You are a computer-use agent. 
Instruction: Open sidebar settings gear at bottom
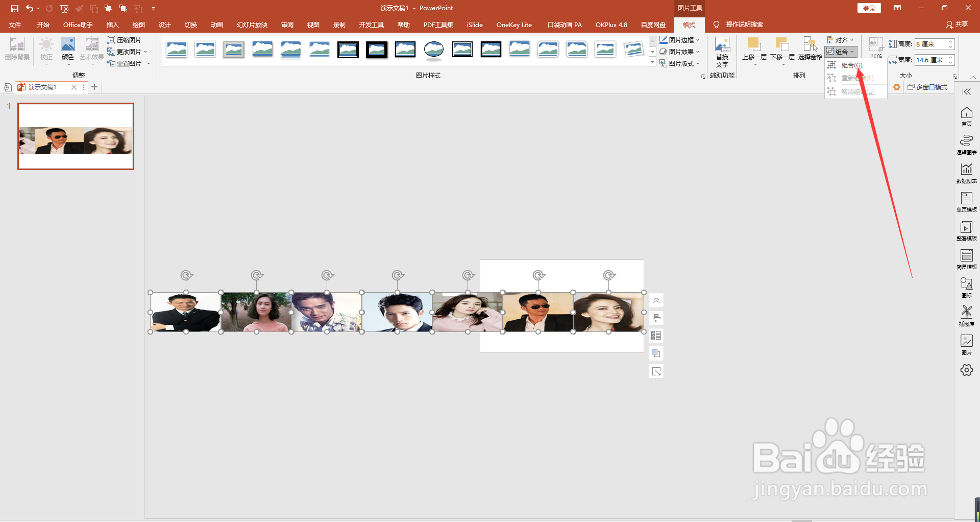click(967, 370)
